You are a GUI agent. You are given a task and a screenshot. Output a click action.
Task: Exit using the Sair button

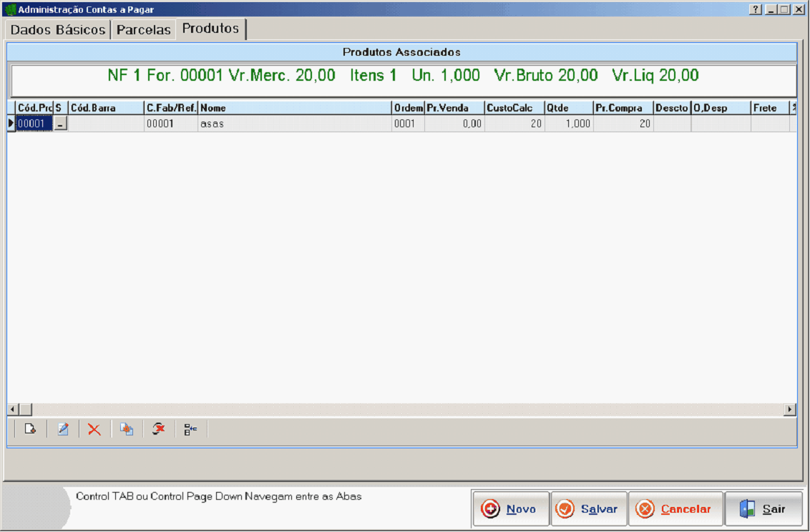point(763,509)
